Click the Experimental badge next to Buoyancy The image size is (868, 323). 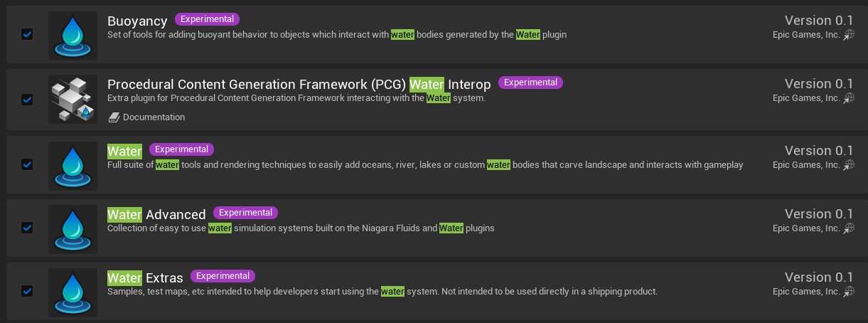click(x=208, y=19)
